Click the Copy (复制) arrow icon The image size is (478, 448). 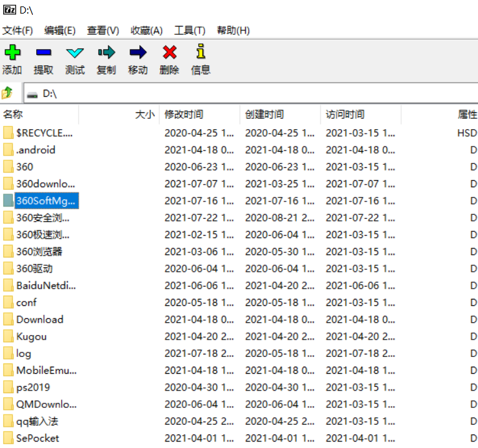(x=106, y=52)
